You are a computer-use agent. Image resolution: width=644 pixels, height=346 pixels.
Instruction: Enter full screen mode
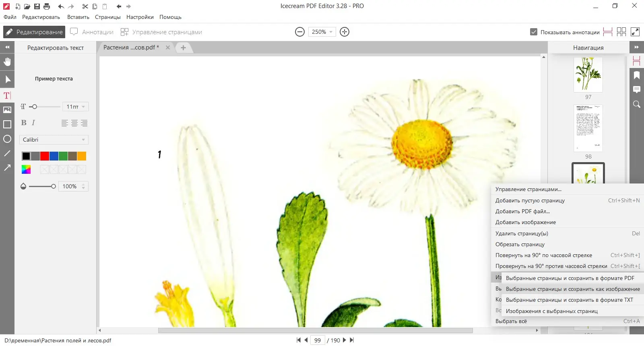pos(635,32)
